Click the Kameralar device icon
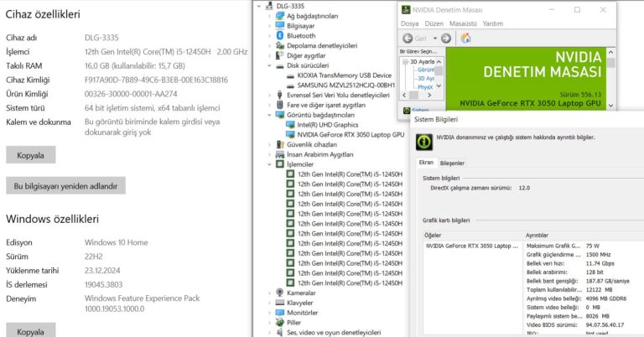The image size is (644, 337). [x=280, y=293]
